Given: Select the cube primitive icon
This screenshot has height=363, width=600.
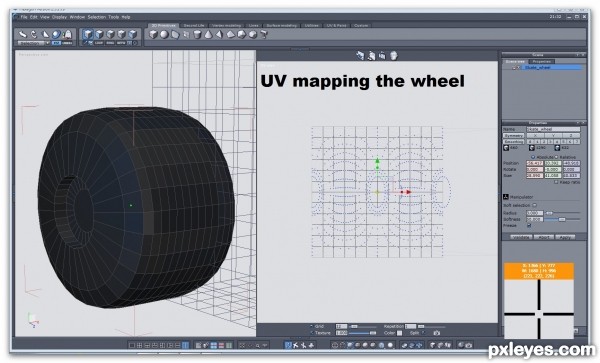Looking at the screenshot, I should 153,35.
